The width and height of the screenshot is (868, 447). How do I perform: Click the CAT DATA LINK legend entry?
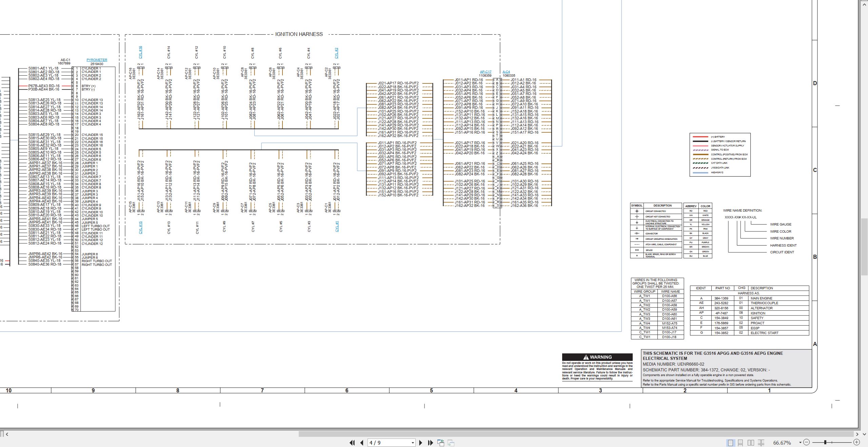tap(719, 163)
